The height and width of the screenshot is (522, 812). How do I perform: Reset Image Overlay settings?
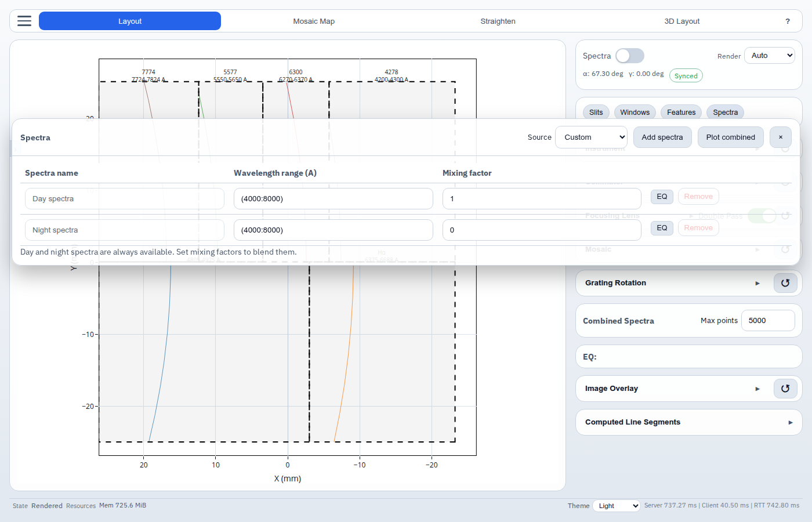tap(785, 389)
